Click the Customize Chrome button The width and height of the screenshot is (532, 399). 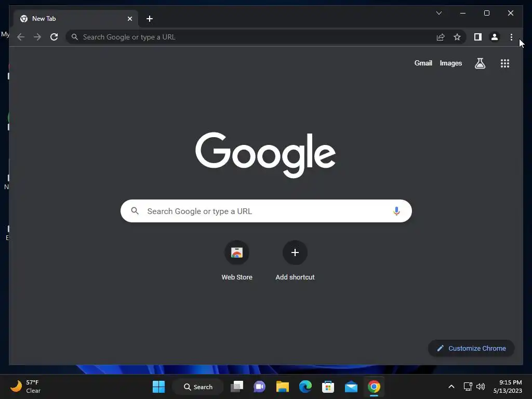pyautogui.click(x=471, y=348)
